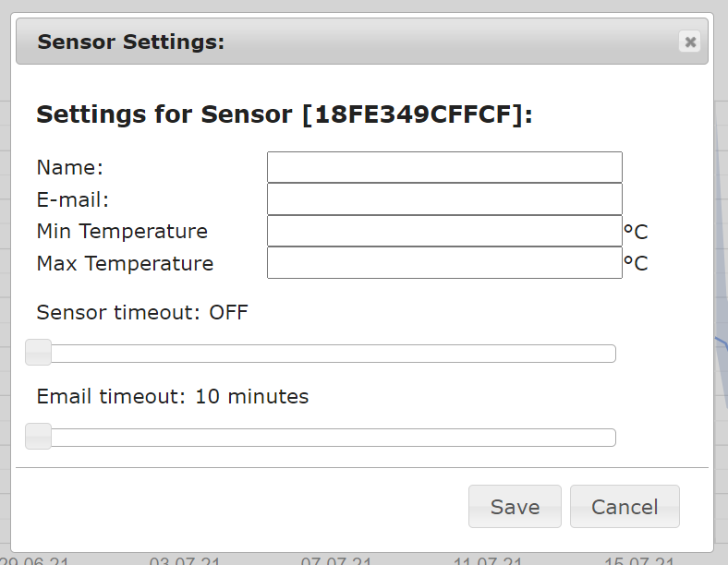Click the °C unit beside Min Temperature

tap(636, 232)
